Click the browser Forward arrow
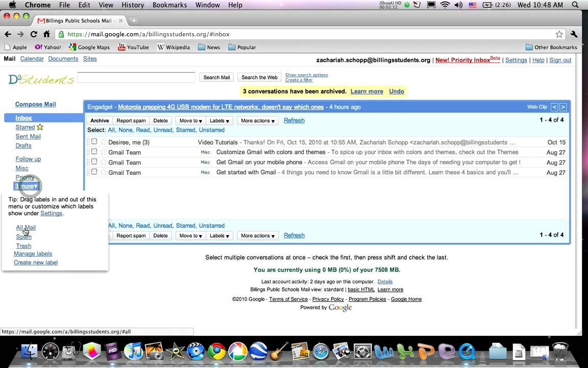 pos(20,34)
